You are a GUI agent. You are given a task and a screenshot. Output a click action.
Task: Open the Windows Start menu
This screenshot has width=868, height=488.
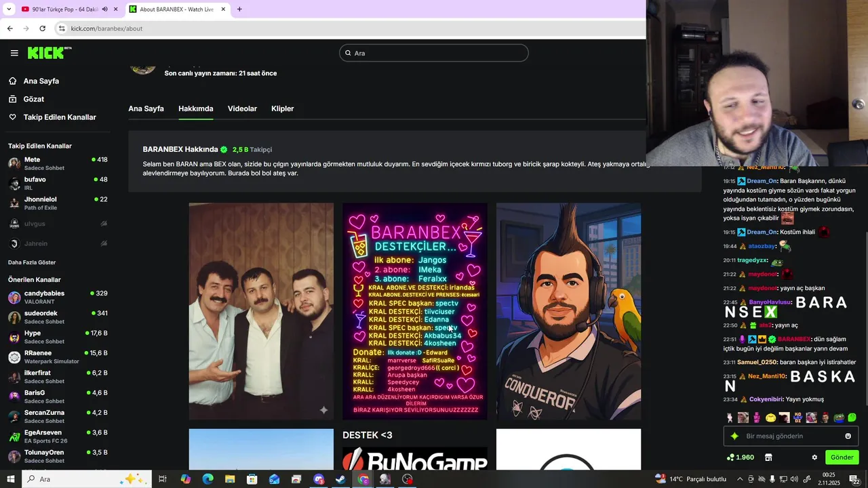(x=11, y=479)
